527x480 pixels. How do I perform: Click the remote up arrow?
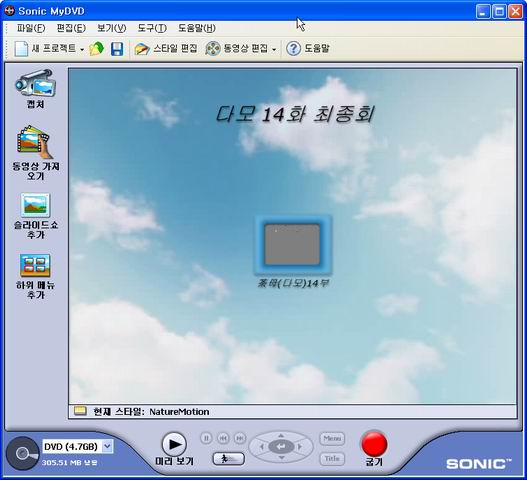[x=281, y=436]
